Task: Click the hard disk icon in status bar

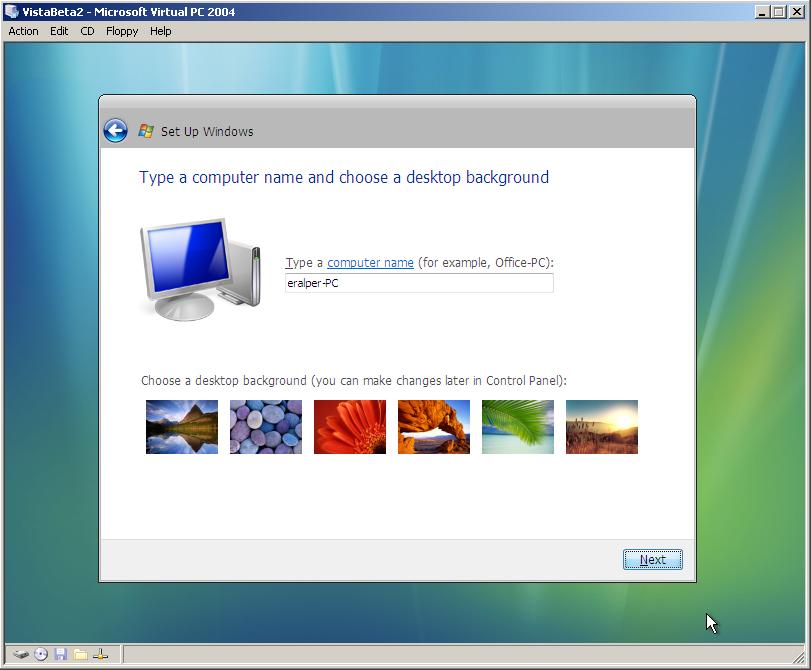Action: tap(21, 654)
